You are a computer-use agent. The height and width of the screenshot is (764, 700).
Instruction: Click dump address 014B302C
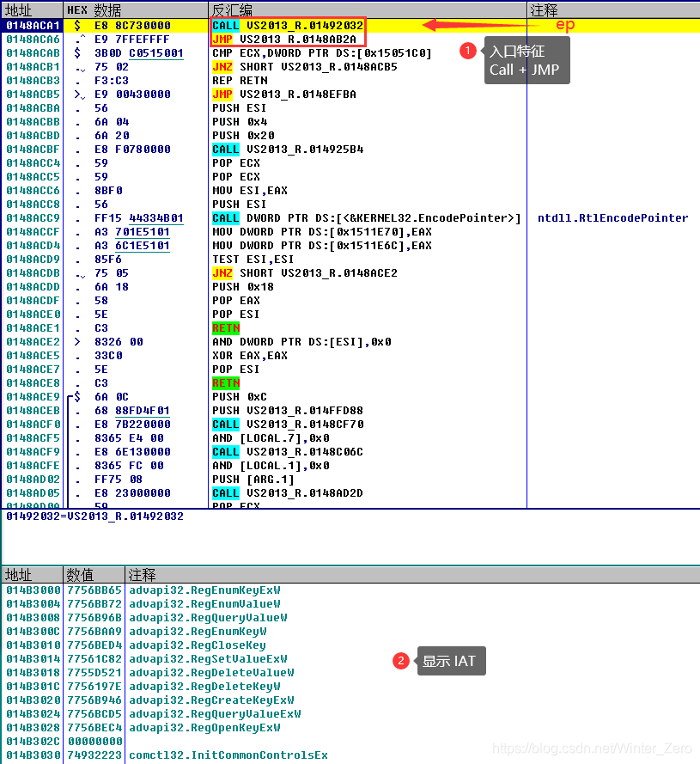click(x=33, y=742)
